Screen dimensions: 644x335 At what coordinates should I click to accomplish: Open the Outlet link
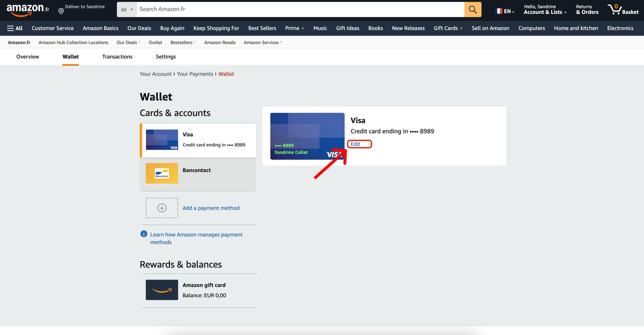(155, 42)
